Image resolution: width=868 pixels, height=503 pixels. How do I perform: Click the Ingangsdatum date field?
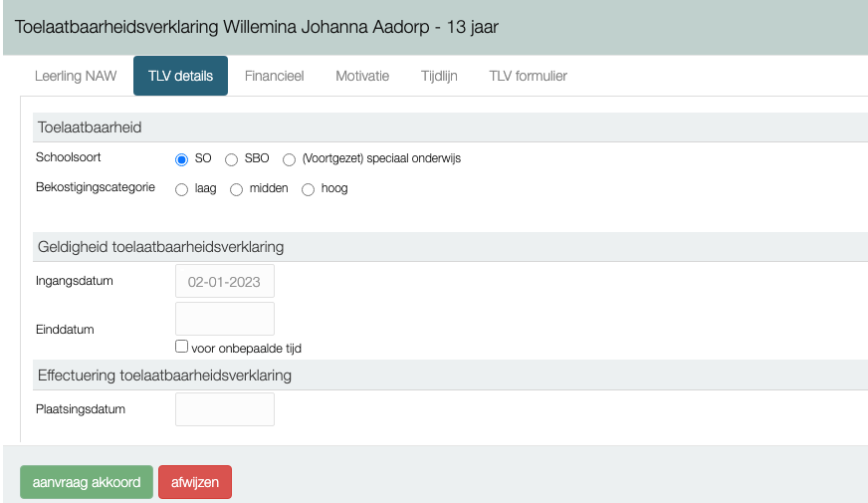pyautogui.click(x=224, y=281)
